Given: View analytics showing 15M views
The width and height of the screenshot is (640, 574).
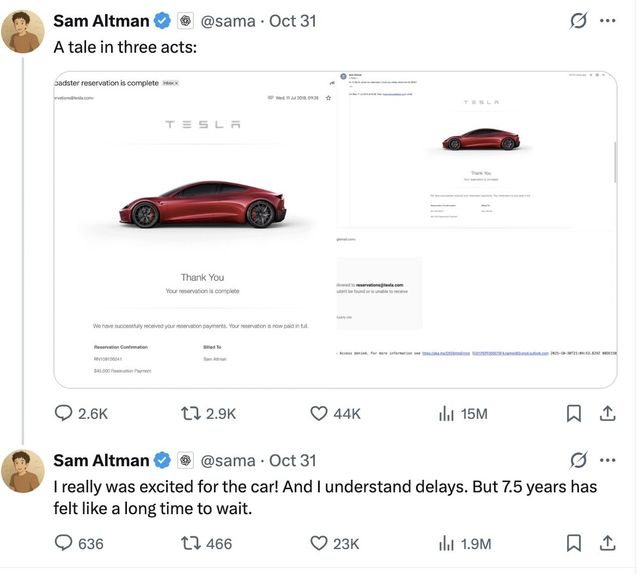Looking at the screenshot, I should point(447,413).
